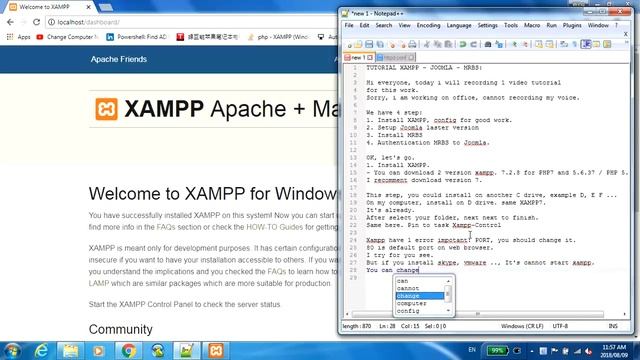Choose highlighted 'change' autocomplete suggestion
The width and height of the screenshot is (640, 360).
click(x=420, y=296)
